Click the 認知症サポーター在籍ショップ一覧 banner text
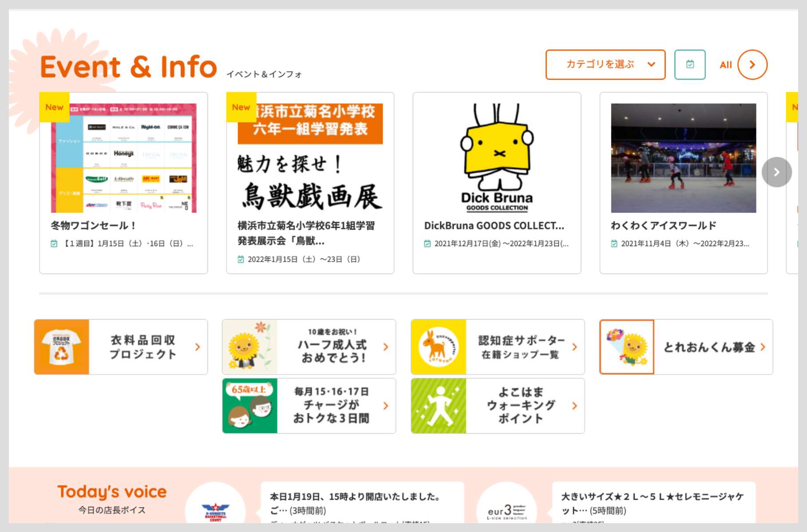This screenshot has width=807, height=532. [x=521, y=347]
